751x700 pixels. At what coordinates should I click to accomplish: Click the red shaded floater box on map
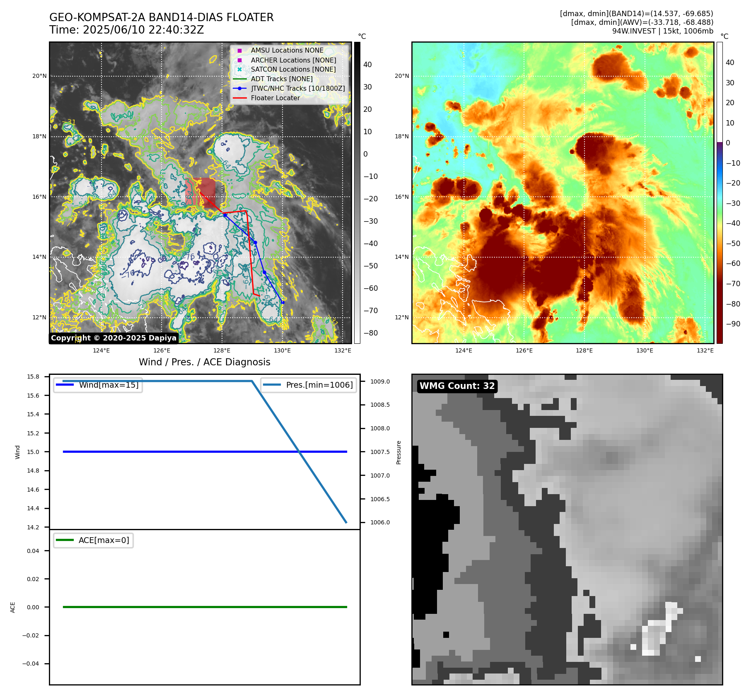200,192
